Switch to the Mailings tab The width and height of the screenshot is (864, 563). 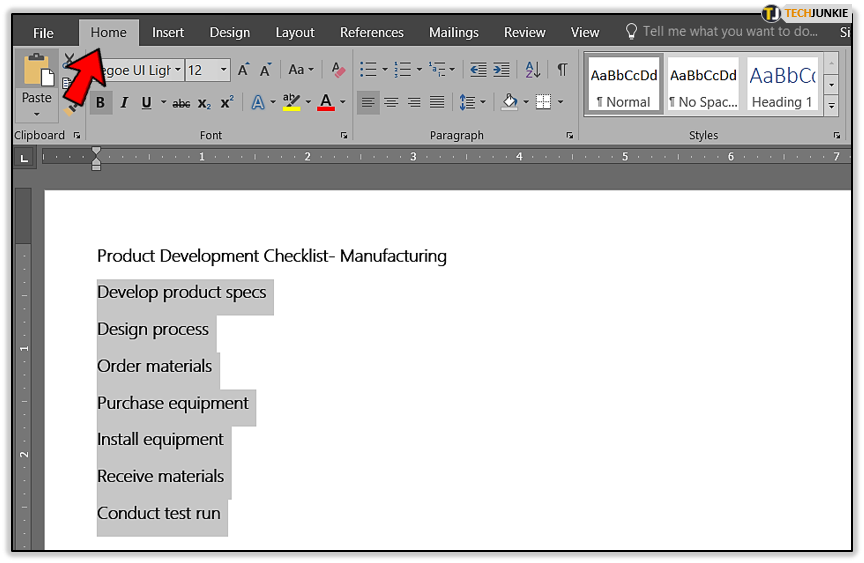[x=453, y=33]
